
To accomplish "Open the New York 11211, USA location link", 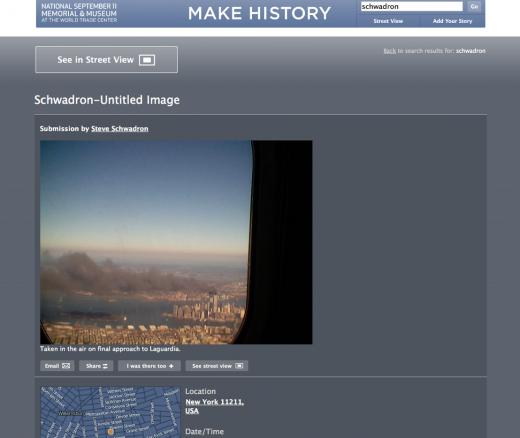I will pos(214,406).
